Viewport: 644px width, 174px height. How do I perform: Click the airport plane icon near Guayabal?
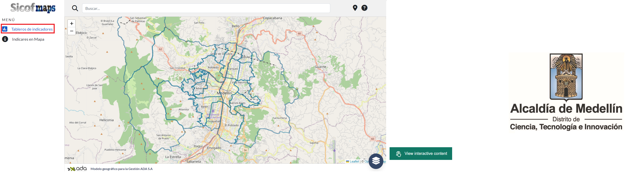(213, 111)
